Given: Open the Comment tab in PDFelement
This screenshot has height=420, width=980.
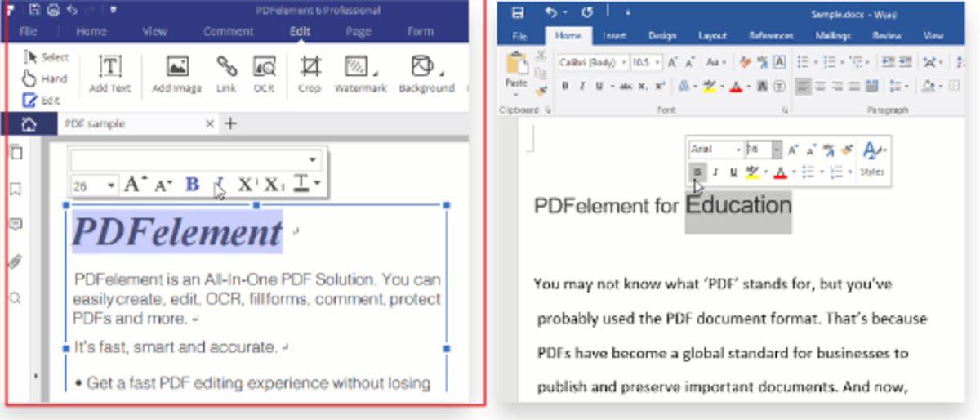Looking at the screenshot, I should (228, 32).
